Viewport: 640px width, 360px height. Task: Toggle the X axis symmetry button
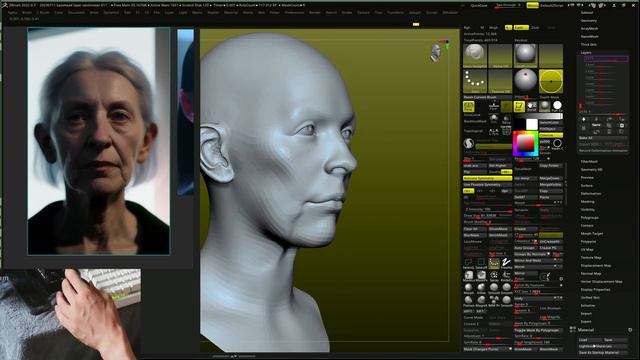(468, 191)
